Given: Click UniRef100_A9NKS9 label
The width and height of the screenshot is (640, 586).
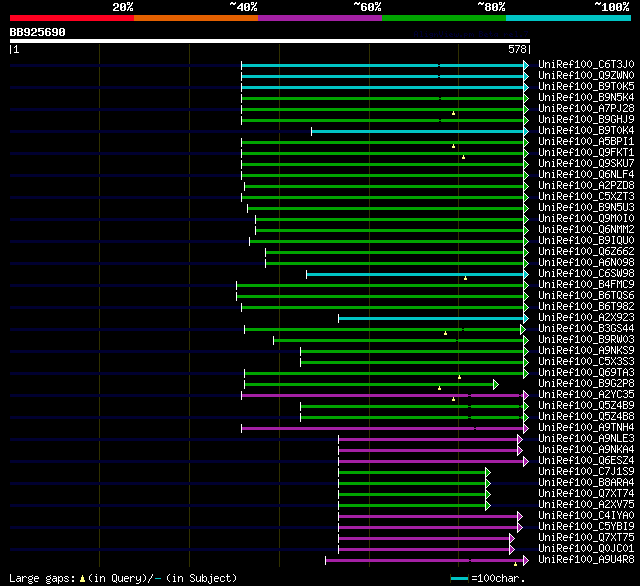Looking at the screenshot, I should pos(586,351).
